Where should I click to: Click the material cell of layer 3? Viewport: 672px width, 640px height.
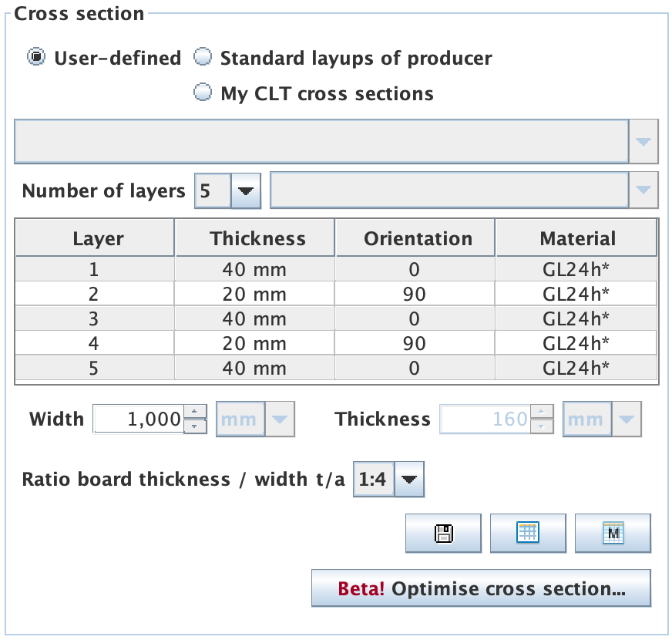click(576, 318)
